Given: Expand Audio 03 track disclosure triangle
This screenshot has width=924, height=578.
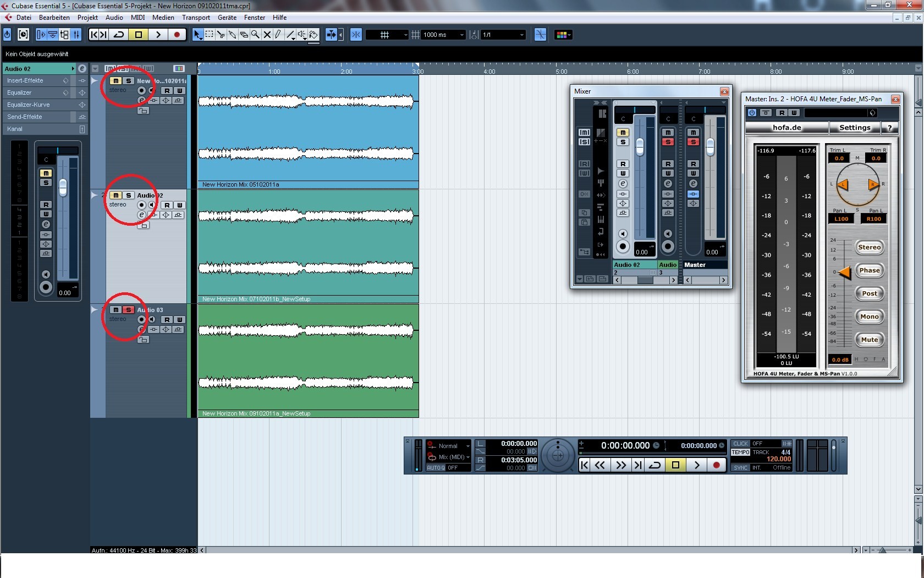Looking at the screenshot, I should click(x=95, y=310).
